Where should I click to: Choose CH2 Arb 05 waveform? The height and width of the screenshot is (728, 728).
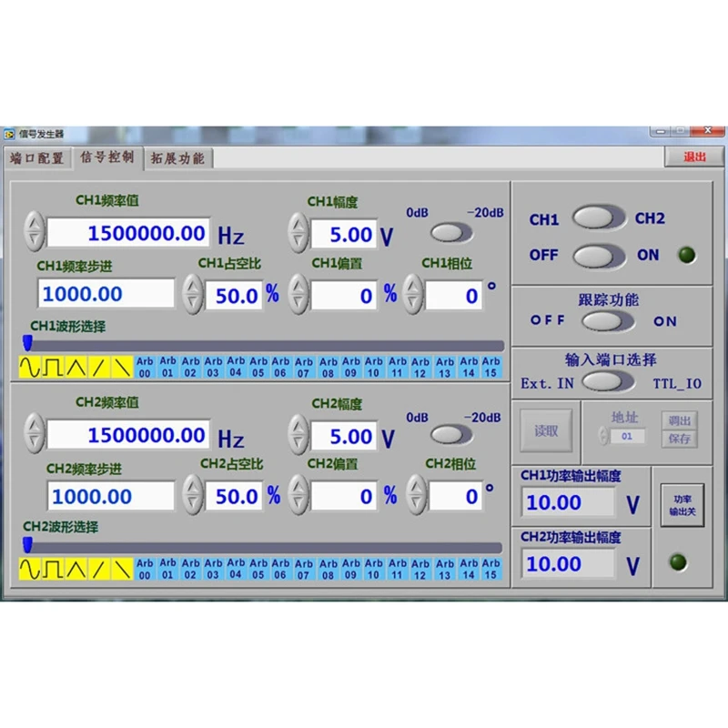[x=258, y=569]
